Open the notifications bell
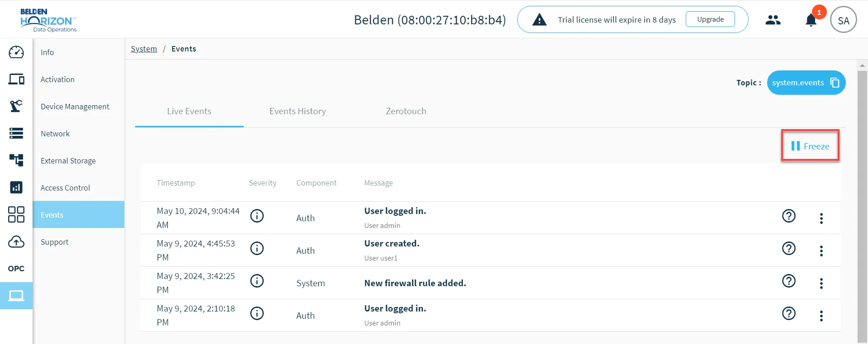 pyautogui.click(x=811, y=20)
